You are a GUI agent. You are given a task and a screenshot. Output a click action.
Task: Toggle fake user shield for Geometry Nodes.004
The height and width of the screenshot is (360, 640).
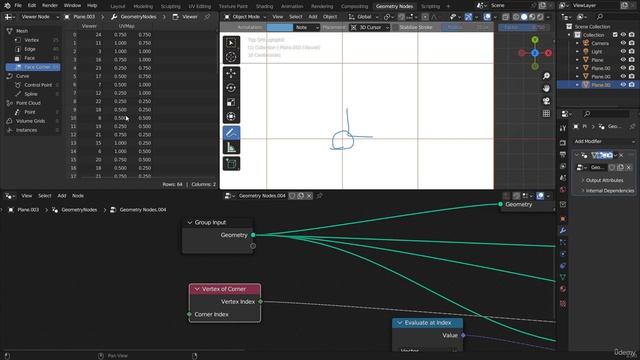tap(292, 196)
